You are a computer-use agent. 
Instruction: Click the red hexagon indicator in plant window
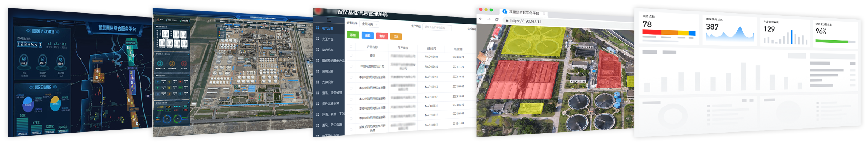(x=184, y=64)
